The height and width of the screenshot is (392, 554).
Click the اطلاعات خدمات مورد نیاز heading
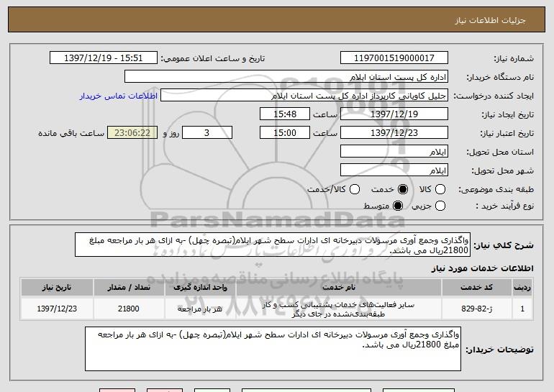[482, 268]
